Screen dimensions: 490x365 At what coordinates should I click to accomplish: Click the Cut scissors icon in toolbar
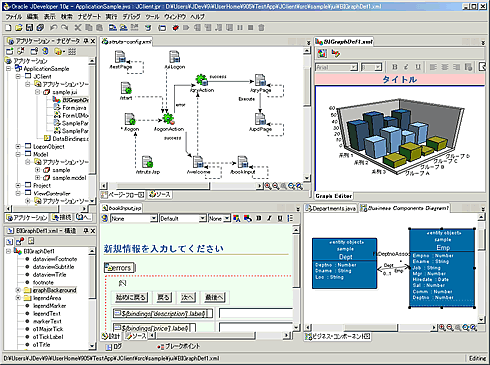click(78, 28)
